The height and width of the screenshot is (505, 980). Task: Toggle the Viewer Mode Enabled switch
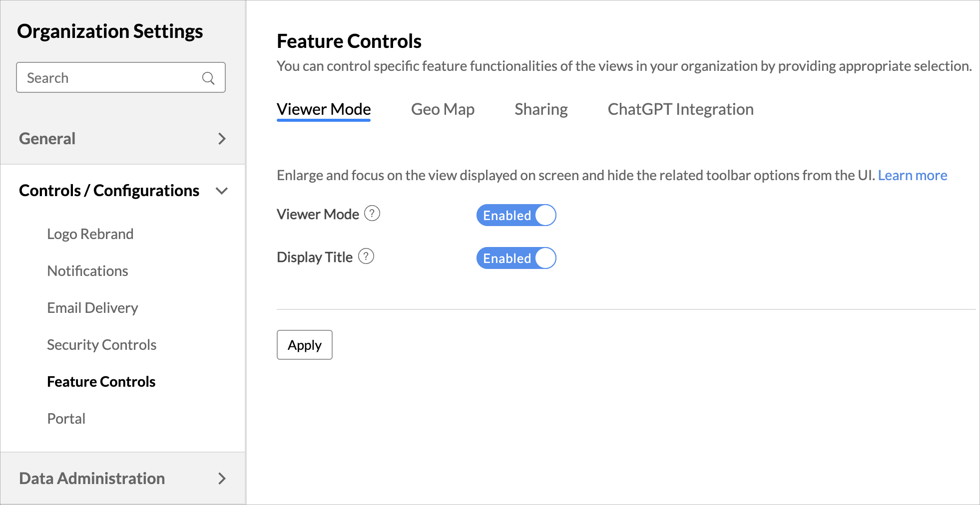click(516, 215)
